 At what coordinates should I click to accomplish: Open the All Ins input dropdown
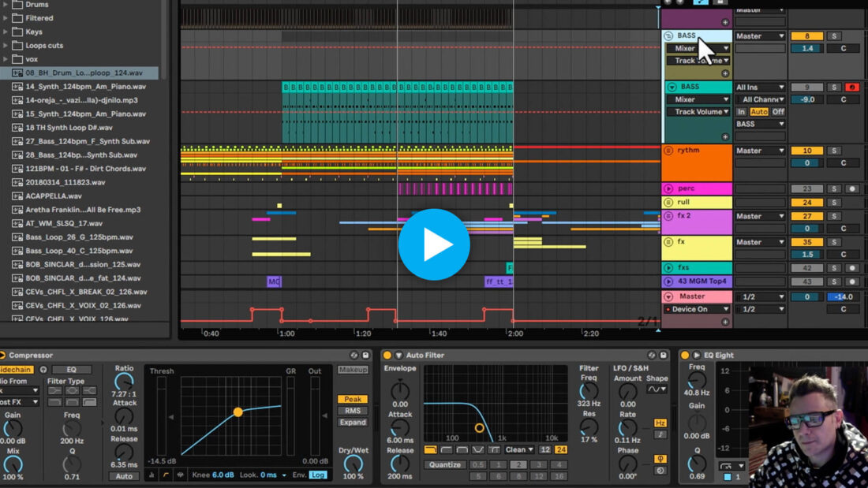(x=760, y=87)
